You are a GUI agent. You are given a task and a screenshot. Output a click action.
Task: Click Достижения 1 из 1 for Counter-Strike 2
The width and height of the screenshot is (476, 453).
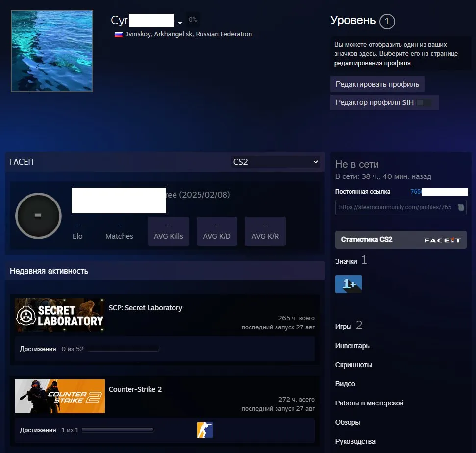[x=49, y=430]
